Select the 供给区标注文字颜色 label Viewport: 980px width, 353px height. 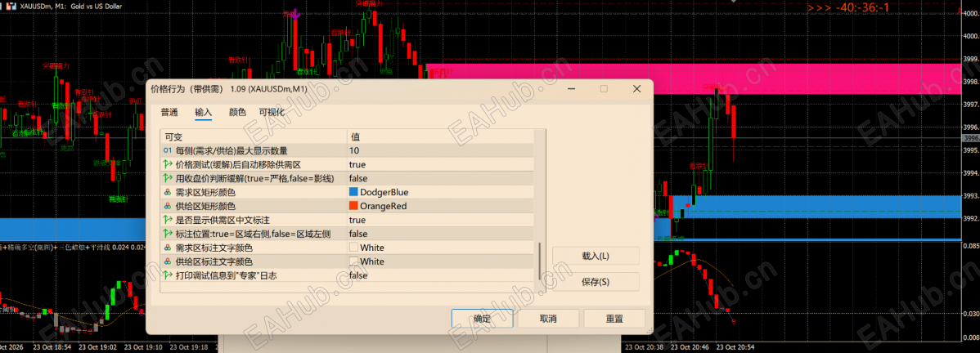pos(214,261)
